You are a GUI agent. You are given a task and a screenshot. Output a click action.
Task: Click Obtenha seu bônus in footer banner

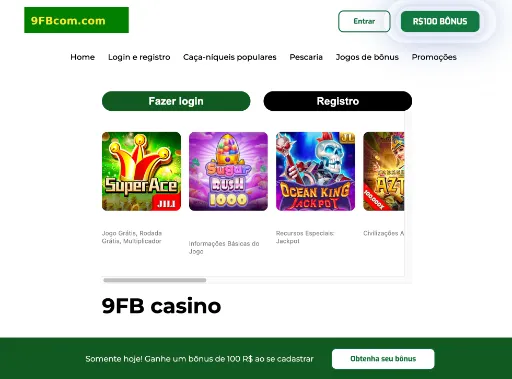pyautogui.click(x=383, y=359)
